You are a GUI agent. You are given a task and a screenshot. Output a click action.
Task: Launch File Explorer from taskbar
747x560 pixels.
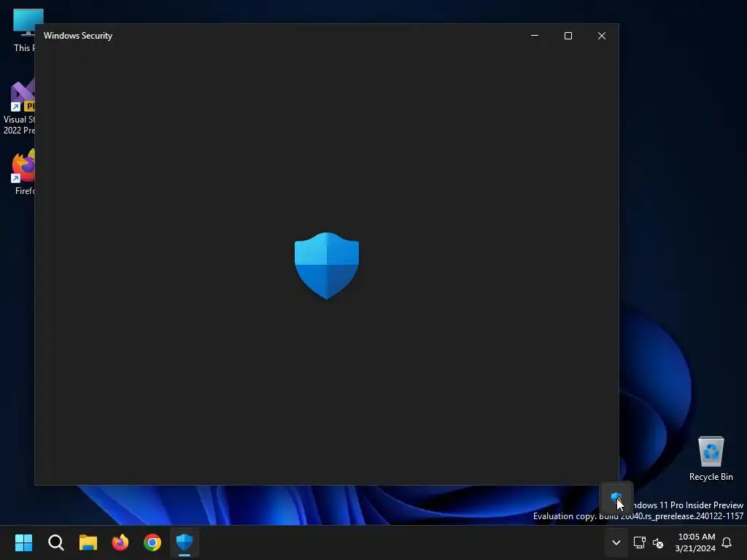[x=88, y=542]
